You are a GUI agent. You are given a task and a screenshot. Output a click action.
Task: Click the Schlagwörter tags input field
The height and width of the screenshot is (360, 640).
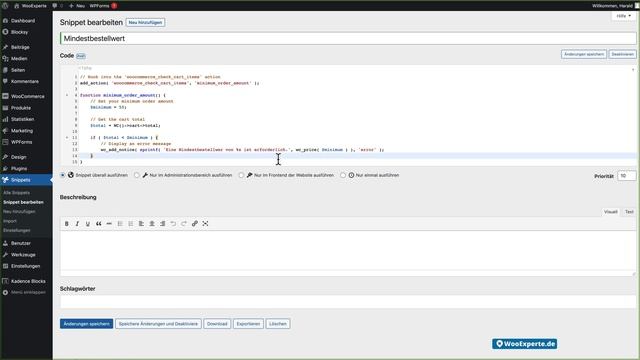pyautogui.click(x=348, y=302)
